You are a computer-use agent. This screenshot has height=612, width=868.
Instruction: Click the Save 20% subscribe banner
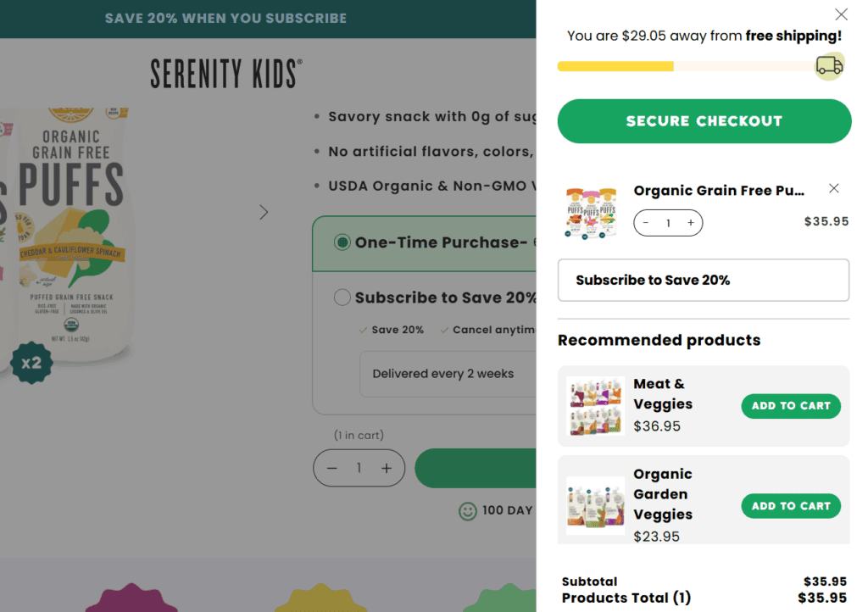click(225, 18)
